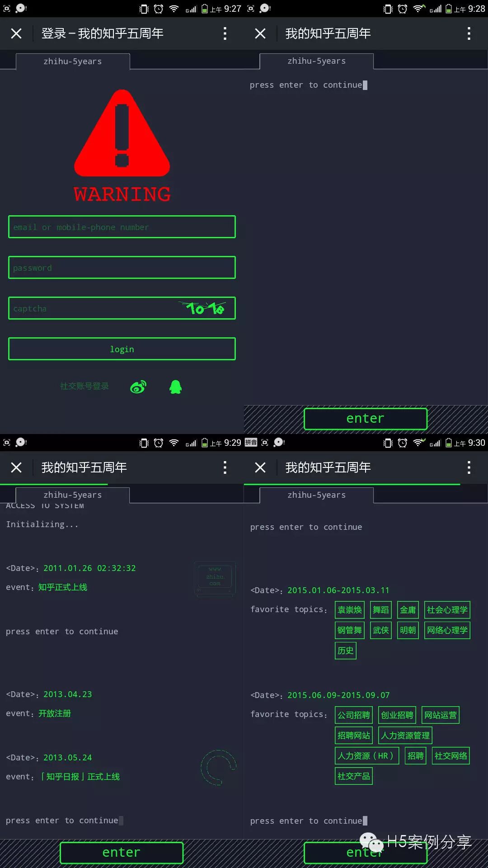Click the circular loading spinner graphic

point(219,768)
